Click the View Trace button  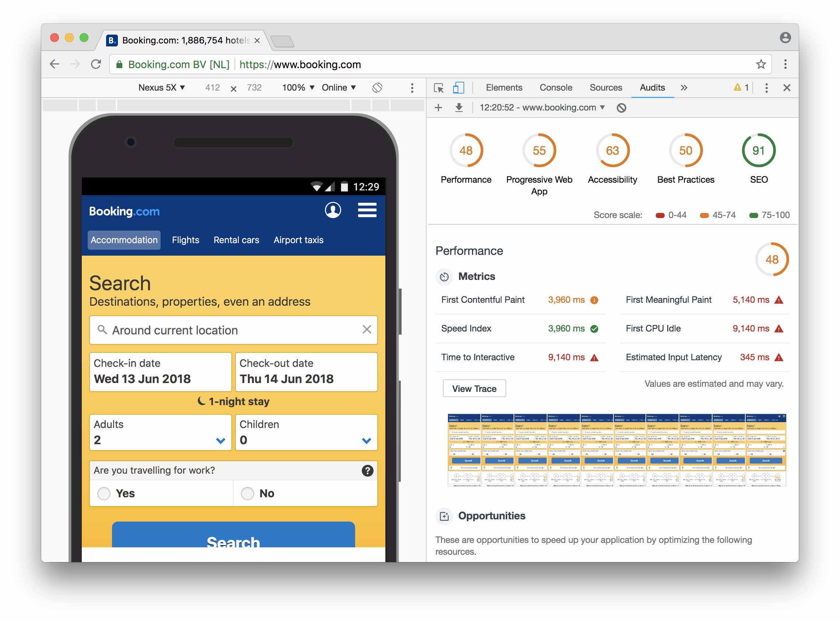pyautogui.click(x=473, y=388)
